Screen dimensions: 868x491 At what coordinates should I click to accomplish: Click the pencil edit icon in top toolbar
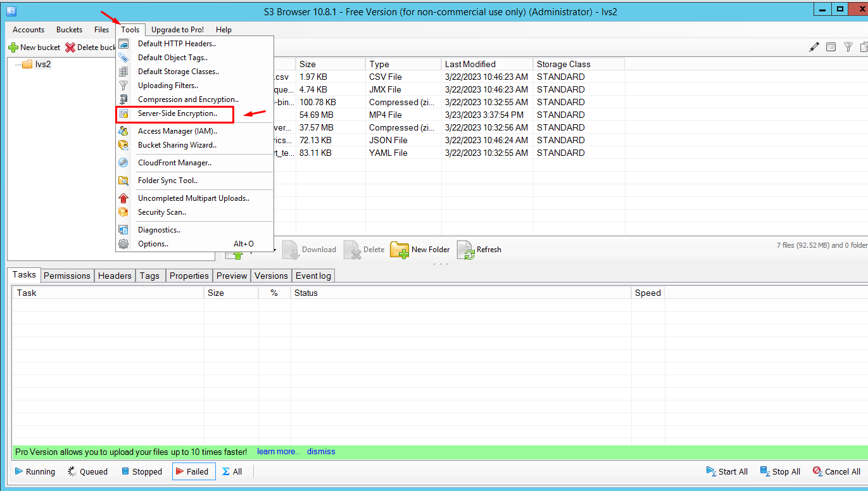pyautogui.click(x=814, y=47)
